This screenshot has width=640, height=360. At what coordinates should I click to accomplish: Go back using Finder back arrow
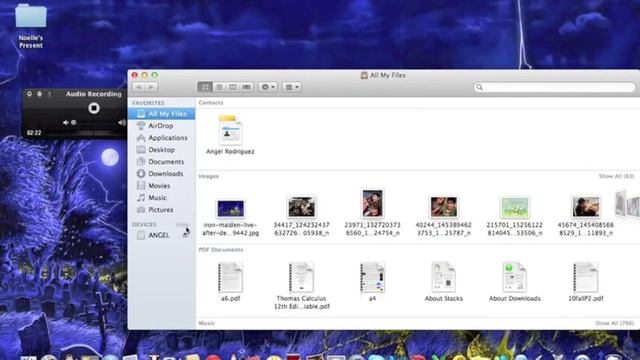(x=139, y=87)
